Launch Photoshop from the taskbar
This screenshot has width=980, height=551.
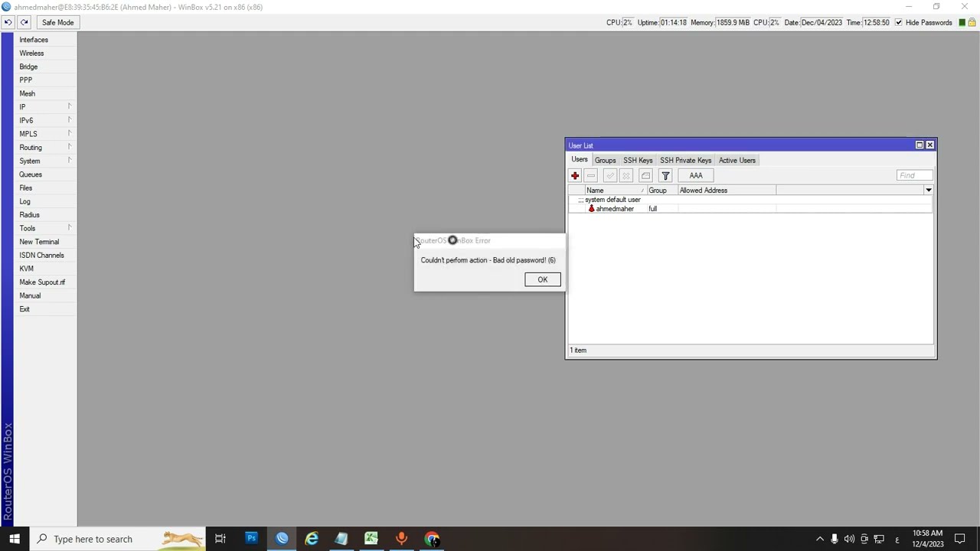251,539
